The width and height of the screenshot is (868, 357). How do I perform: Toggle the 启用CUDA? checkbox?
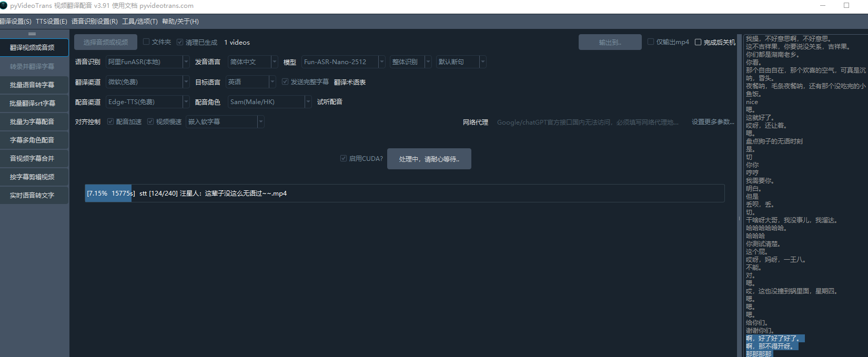tap(344, 158)
